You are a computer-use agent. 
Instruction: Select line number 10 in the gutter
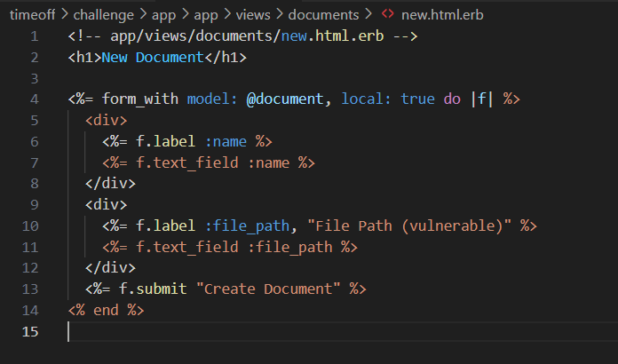coord(33,226)
